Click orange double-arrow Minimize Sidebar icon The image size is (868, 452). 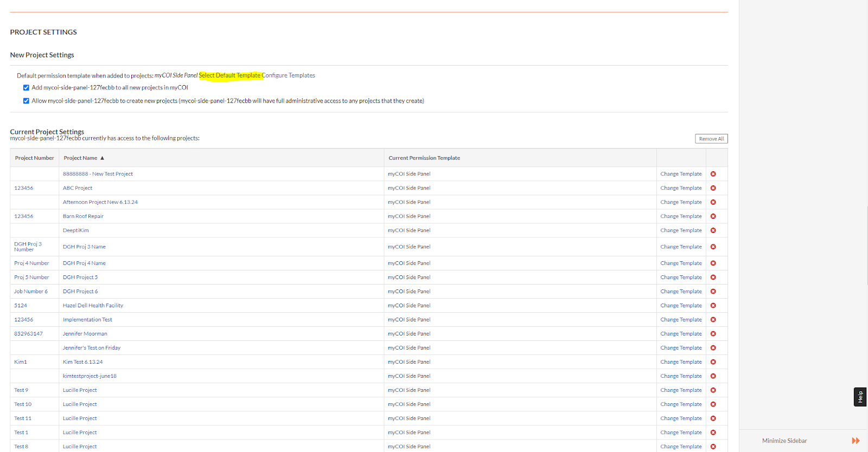pos(856,441)
